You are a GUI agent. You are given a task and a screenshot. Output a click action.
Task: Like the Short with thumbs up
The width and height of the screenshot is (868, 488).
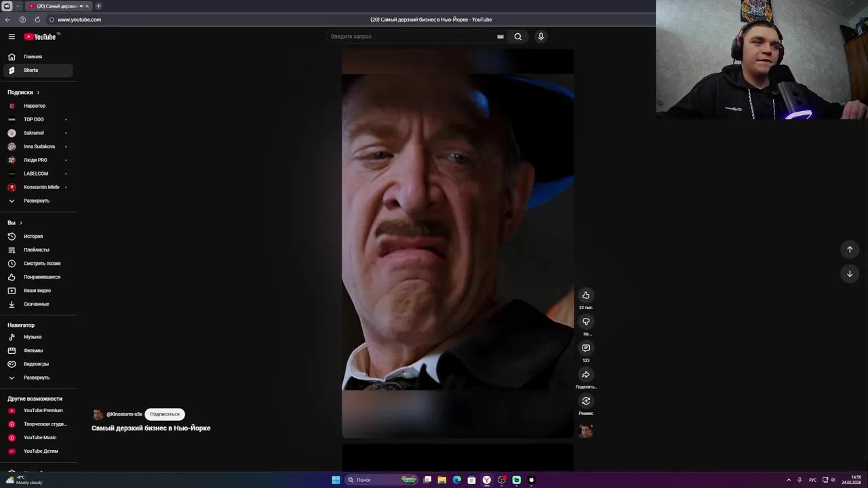(x=586, y=296)
